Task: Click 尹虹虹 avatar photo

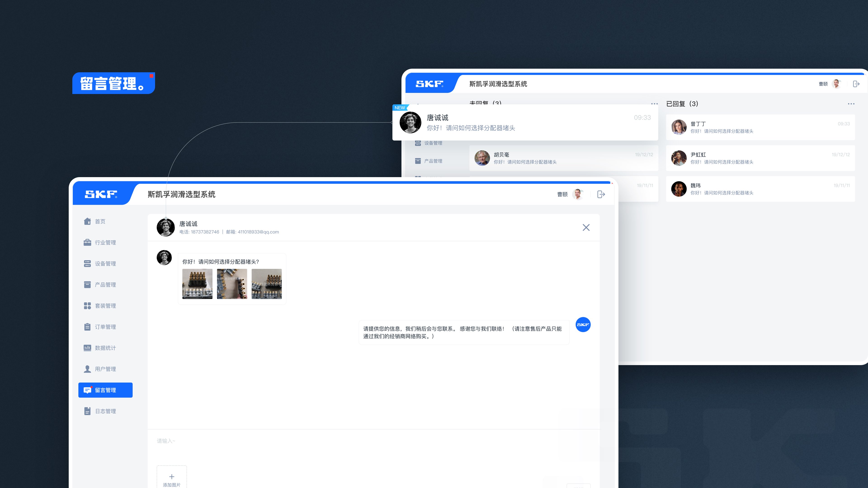Action: (x=679, y=158)
